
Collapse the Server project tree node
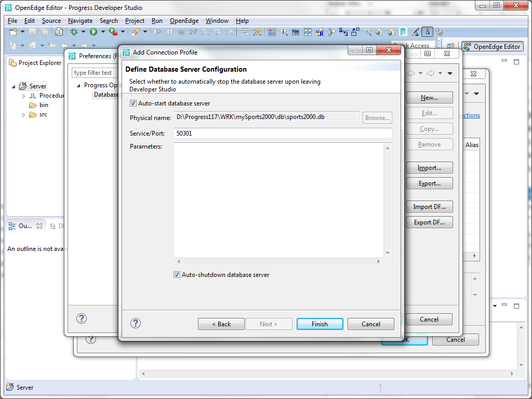(14, 87)
